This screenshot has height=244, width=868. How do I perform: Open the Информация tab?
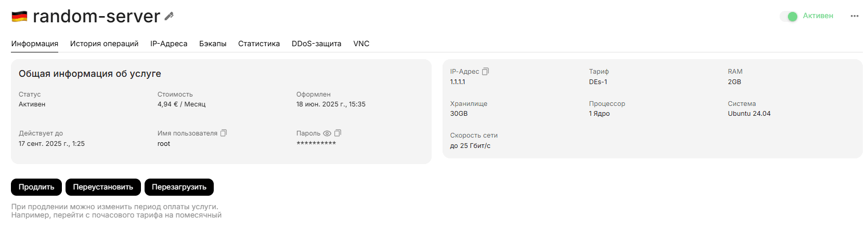tap(35, 44)
